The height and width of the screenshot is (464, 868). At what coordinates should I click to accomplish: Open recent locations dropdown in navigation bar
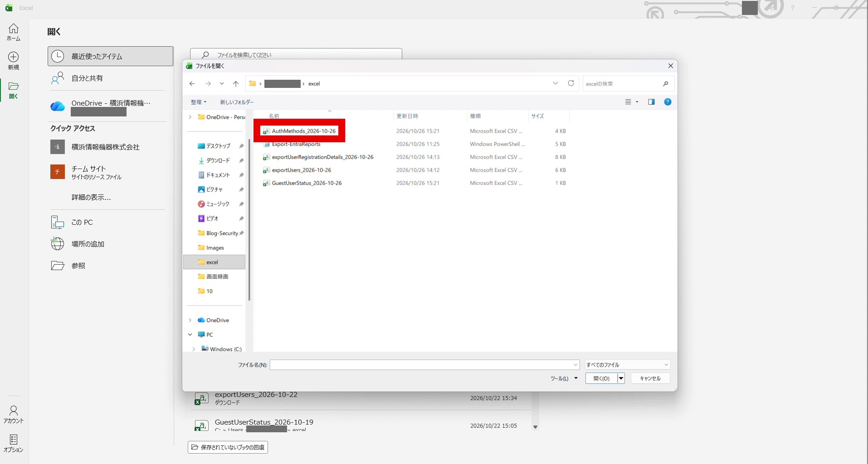[222, 83]
